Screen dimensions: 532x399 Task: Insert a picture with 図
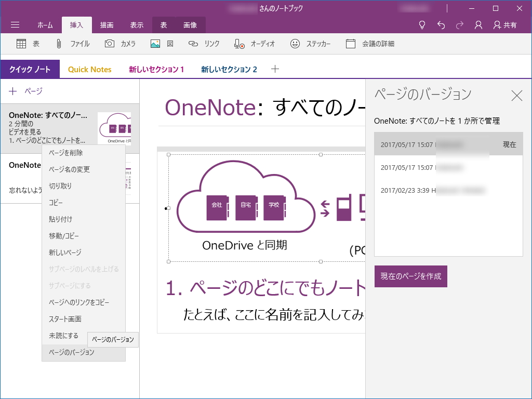[162, 44]
